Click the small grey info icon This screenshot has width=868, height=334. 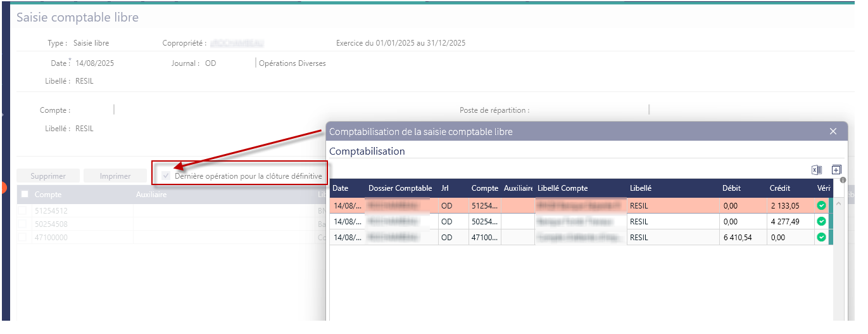[843, 180]
